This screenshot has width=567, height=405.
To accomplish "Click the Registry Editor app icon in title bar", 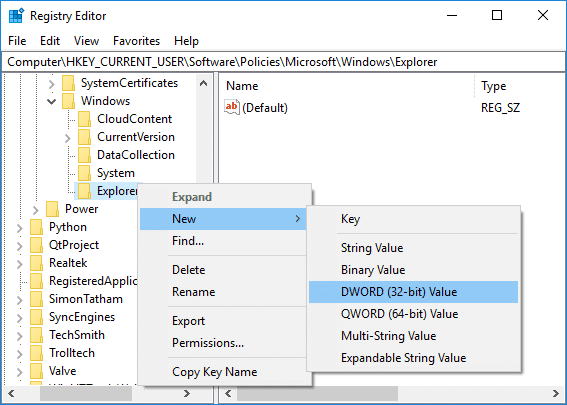I will 16,16.
